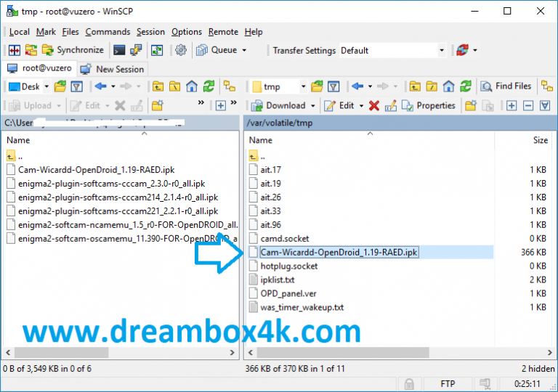The height and width of the screenshot is (392, 558).
Task: Select remote file was_timer_wakeup.txt
Action: (302, 307)
